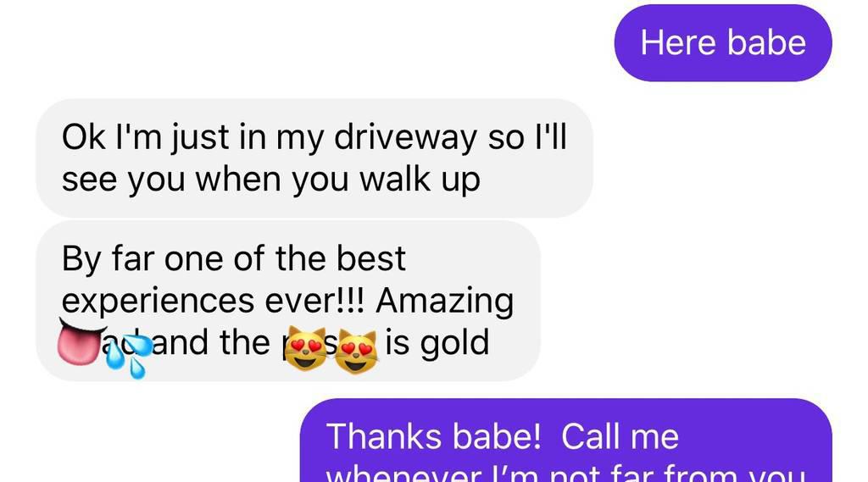Select the 'Ok I'm just in my driveway' message
This screenshot has height=482, width=868.
coord(314,158)
